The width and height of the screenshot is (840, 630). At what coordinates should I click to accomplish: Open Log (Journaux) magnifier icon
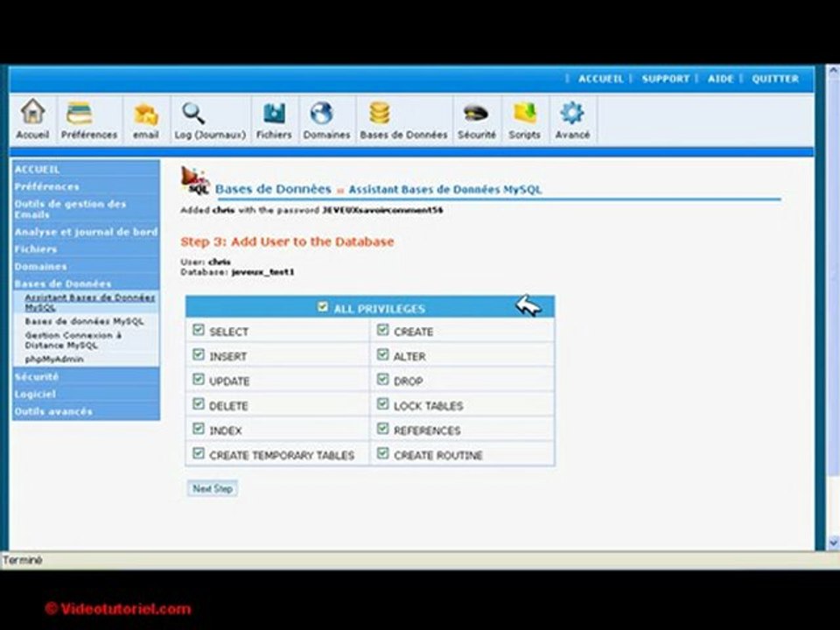(x=193, y=113)
